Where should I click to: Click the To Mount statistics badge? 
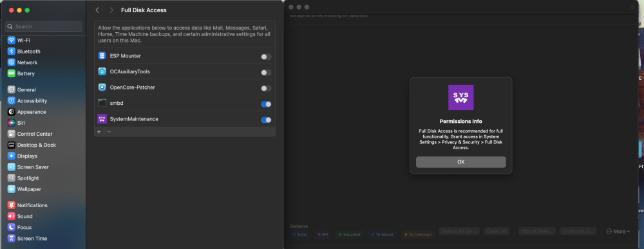click(382, 235)
